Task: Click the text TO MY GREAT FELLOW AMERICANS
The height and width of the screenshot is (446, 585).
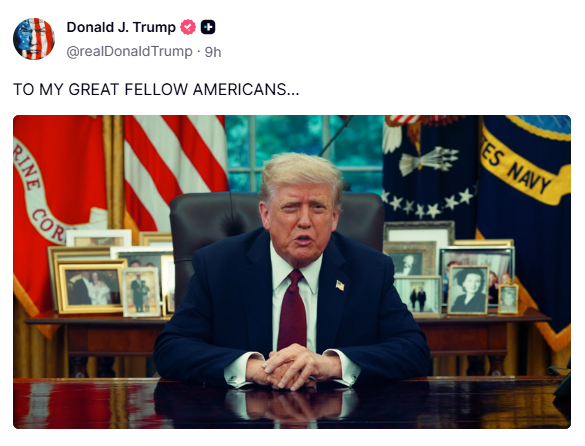Action: click(156, 90)
